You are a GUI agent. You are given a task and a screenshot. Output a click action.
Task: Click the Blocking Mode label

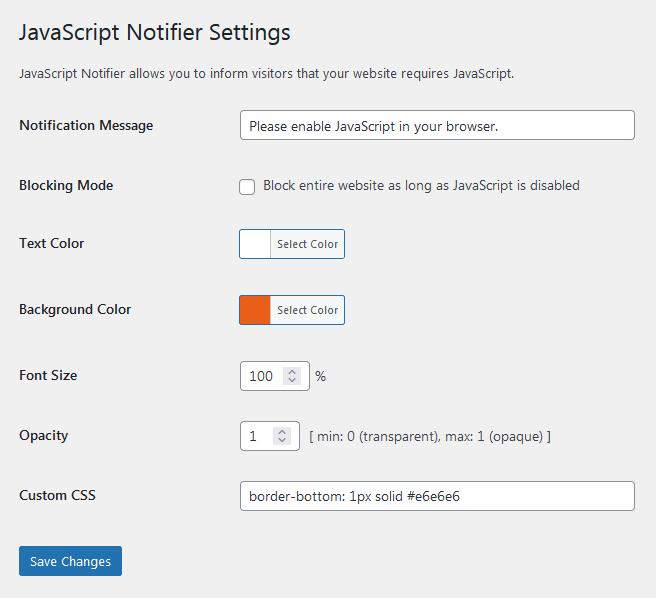[66, 186]
